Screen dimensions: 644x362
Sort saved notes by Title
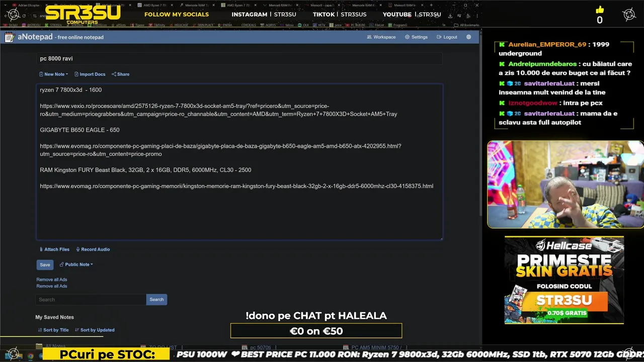(53, 330)
